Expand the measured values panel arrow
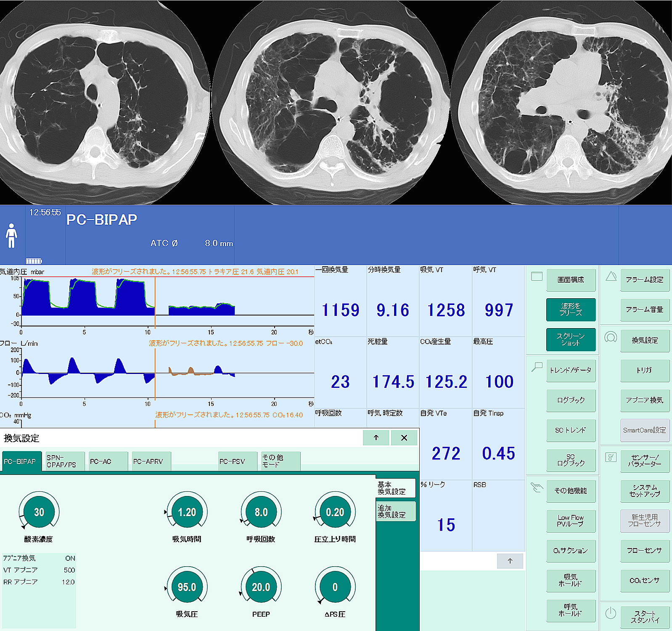The image size is (672, 631). point(510,561)
